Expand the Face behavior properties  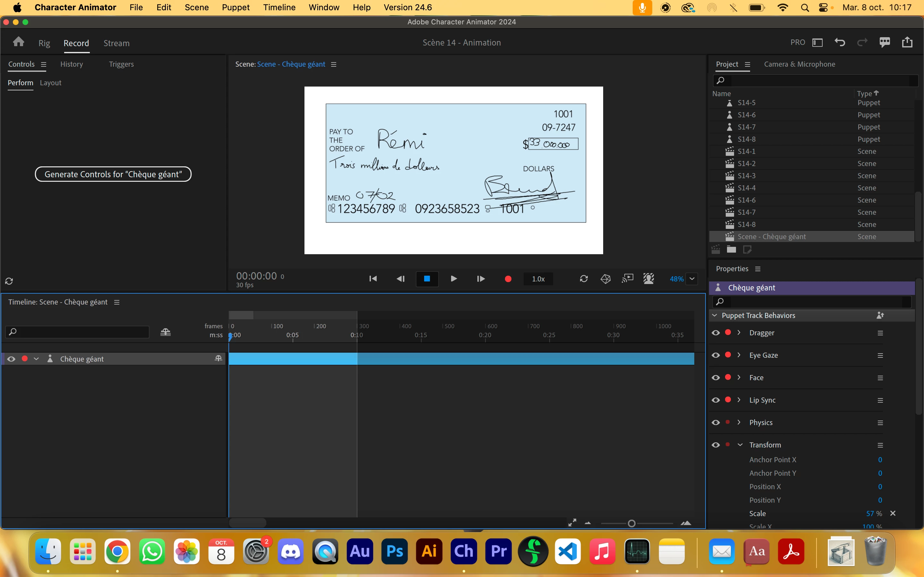click(739, 377)
